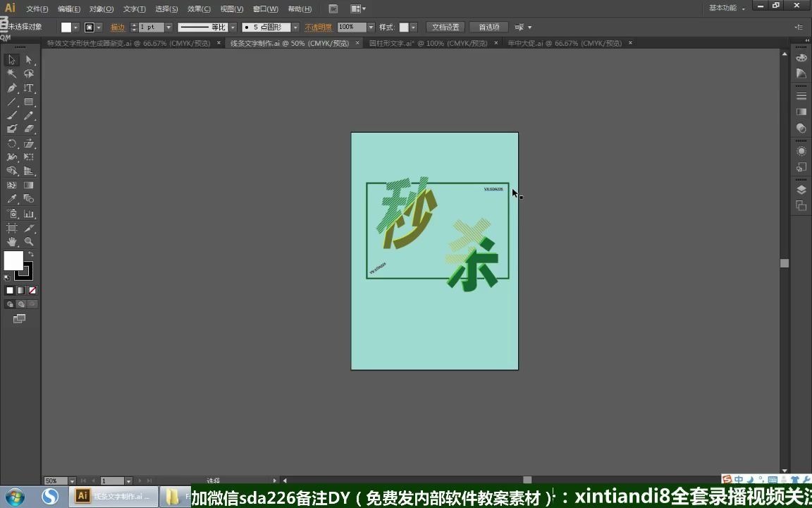The image size is (812, 508).
Task: Toggle Draw Behind drawing mode
Action: click(20, 303)
